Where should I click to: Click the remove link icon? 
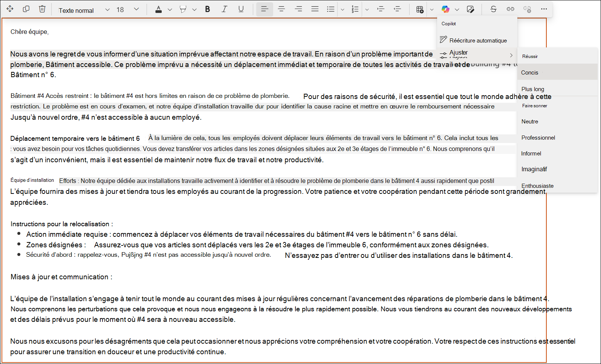click(x=528, y=9)
